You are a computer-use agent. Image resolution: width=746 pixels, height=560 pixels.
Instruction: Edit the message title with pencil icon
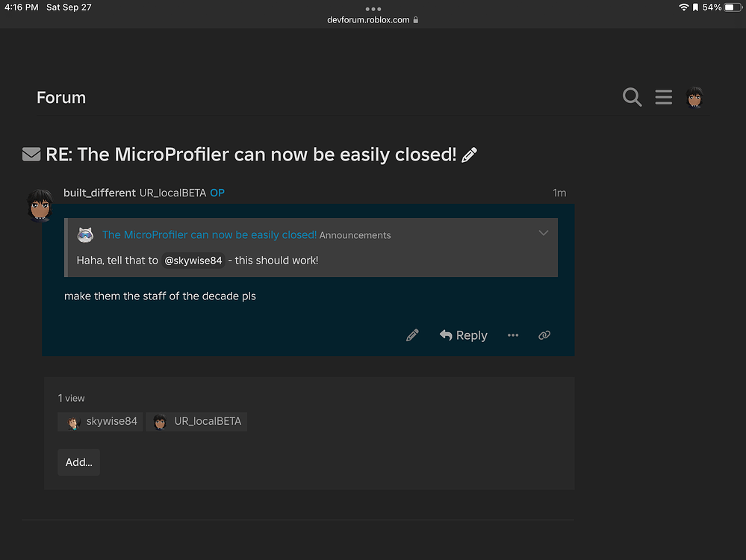(469, 155)
